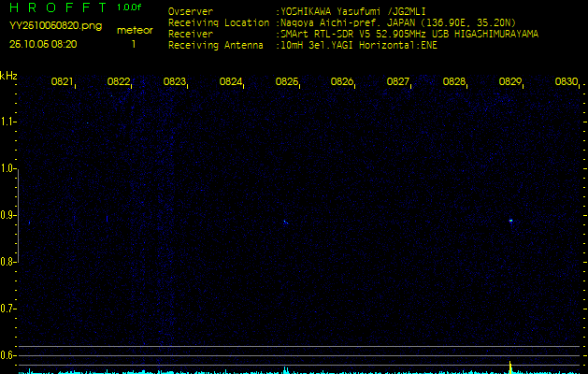Select the Nagoya Aichi-pref. JAPAN location text
Image resolution: width=588 pixels, height=374 pixels.
(398, 22)
